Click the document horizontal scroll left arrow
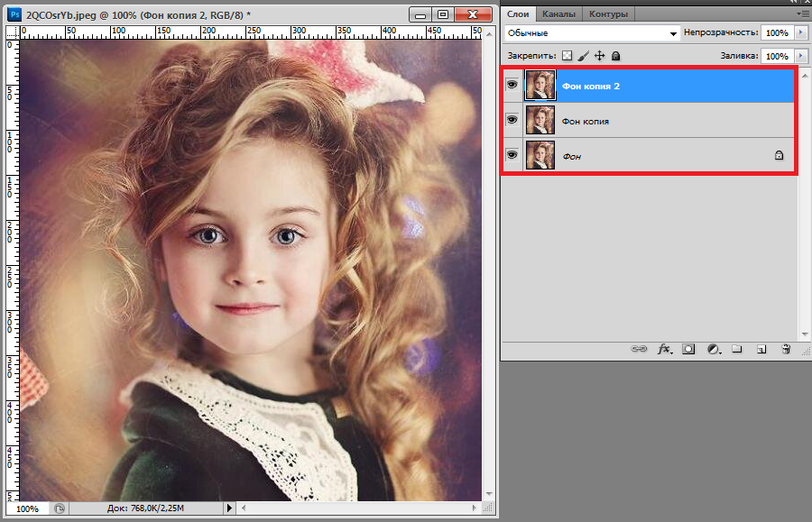This screenshot has width=812, height=522. point(244,508)
